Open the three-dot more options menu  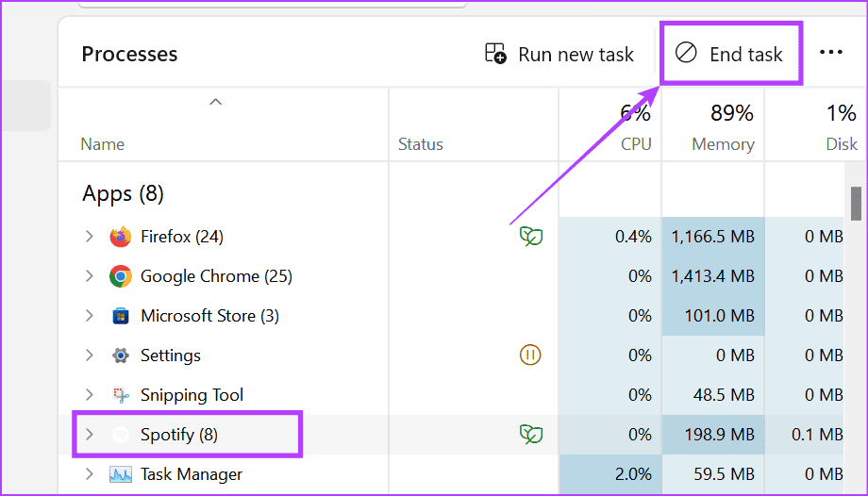[x=831, y=53]
